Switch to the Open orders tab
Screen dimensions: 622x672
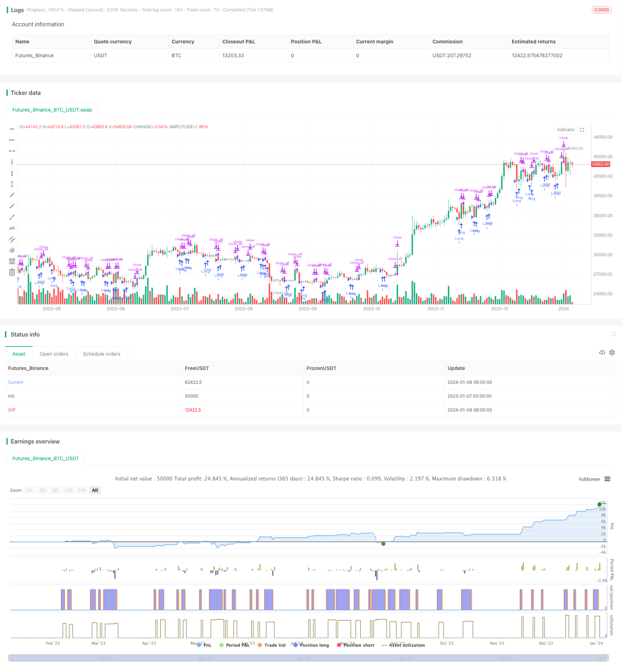tap(54, 354)
